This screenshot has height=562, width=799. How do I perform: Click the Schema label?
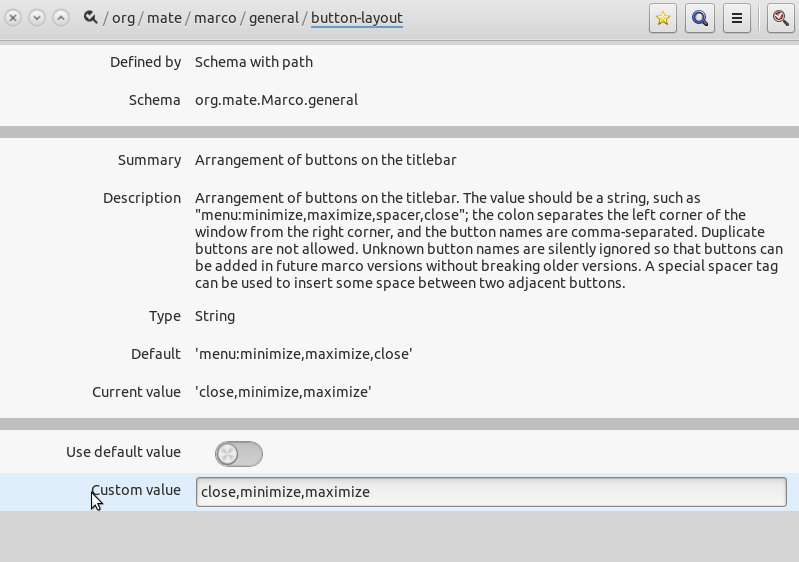tap(154, 100)
